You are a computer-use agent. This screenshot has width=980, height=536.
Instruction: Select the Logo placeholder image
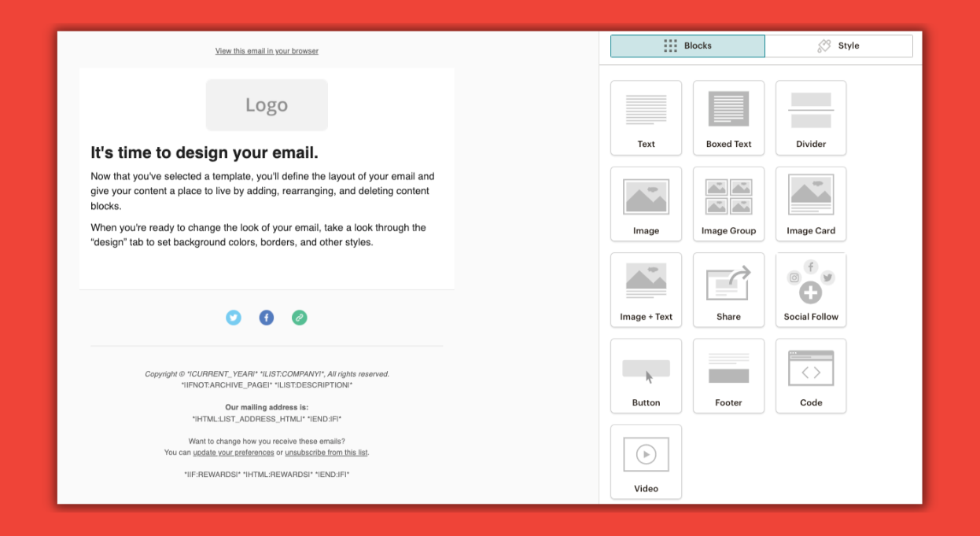[267, 105]
